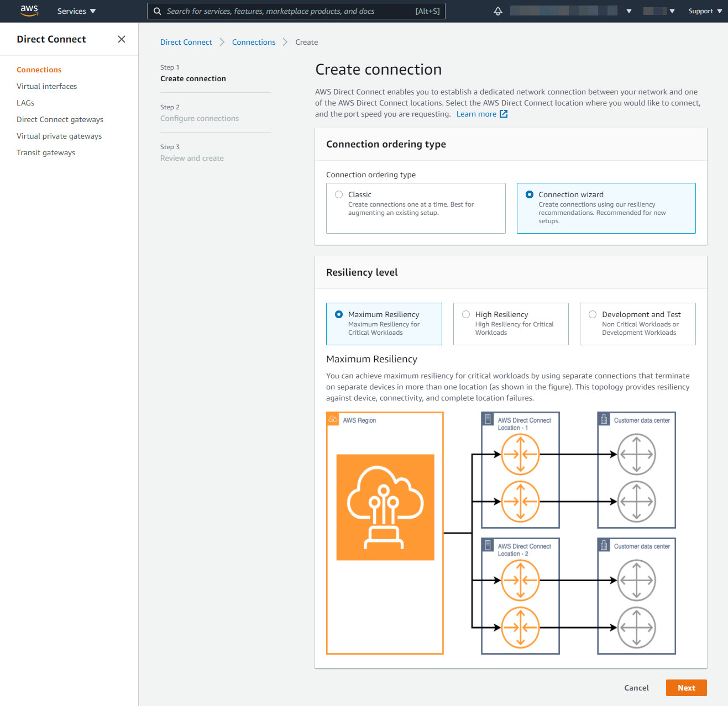Open Virtual private gateways page
This screenshot has height=706, width=728.
59,136
